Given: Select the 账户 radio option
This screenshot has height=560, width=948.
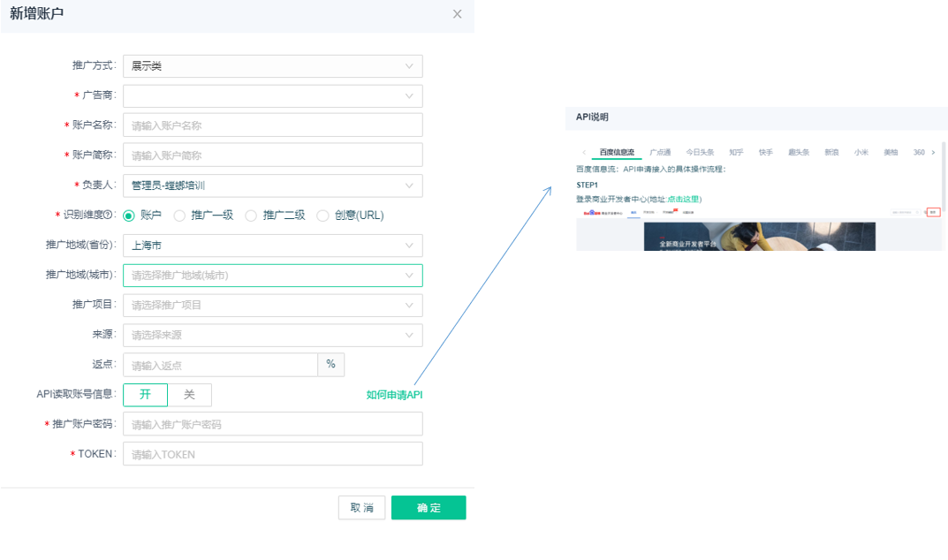Looking at the screenshot, I should tap(129, 215).
